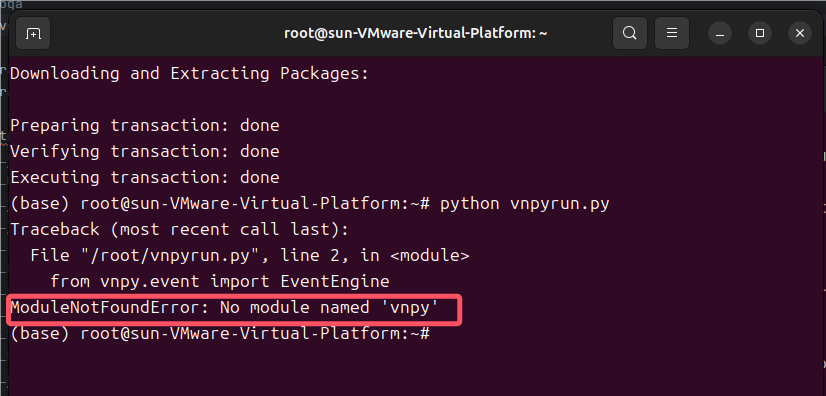Click the quoted 'vnpy' module name
Image resolution: width=826 pixels, height=396 pixels.
coord(409,308)
